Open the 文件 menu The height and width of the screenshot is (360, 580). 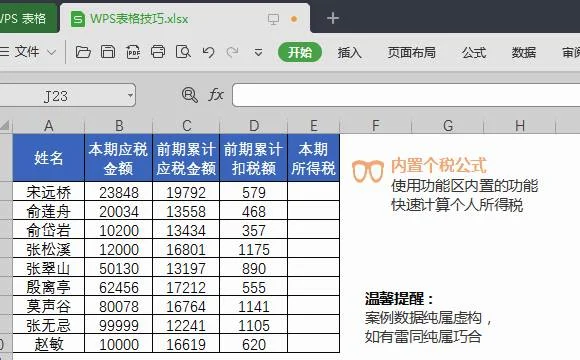pos(27,52)
